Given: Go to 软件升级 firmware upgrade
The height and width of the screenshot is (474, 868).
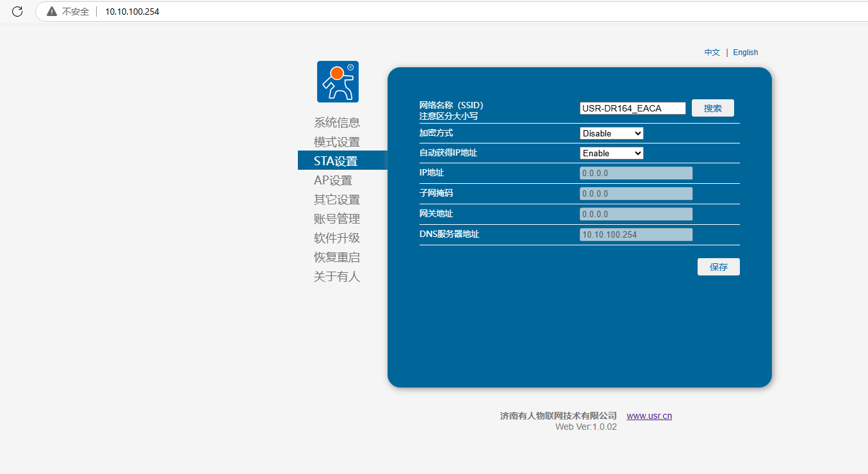Looking at the screenshot, I should [x=337, y=238].
